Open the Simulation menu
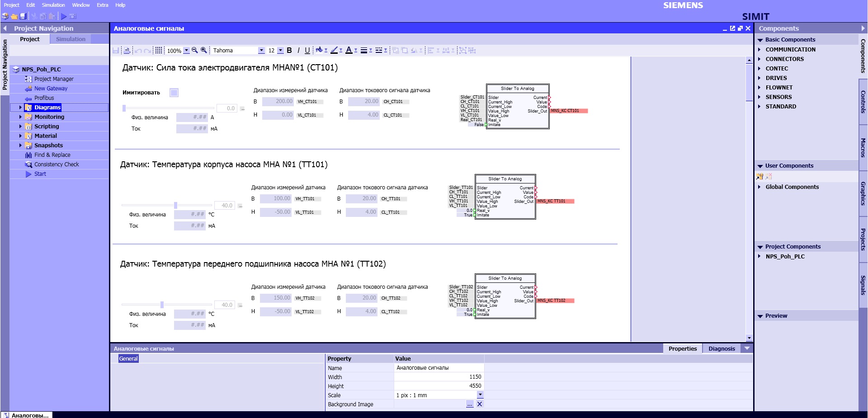868x418 pixels. (53, 5)
